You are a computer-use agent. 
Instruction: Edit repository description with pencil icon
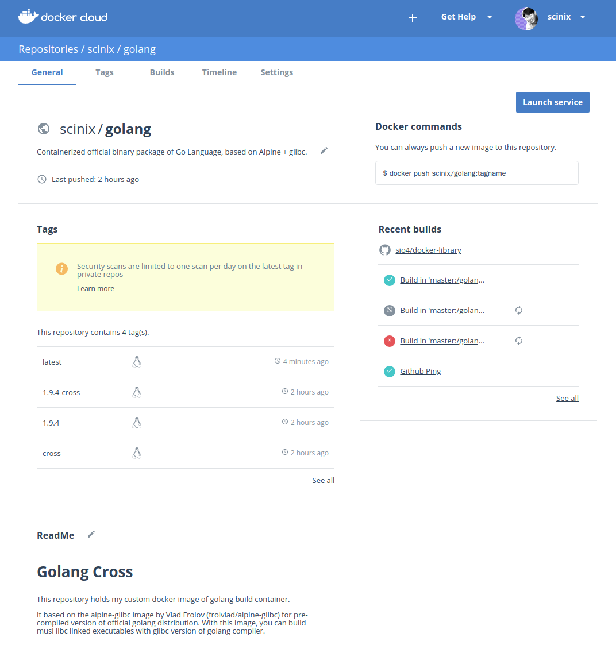click(324, 150)
